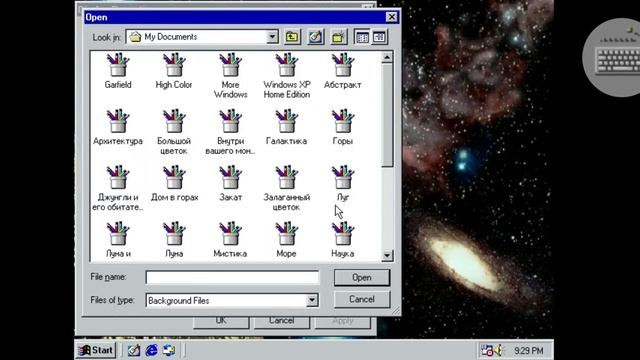Image resolution: width=640 pixels, height=360 pixels.
Task: Click Cancel in the Open dialog
Action: 362,299
